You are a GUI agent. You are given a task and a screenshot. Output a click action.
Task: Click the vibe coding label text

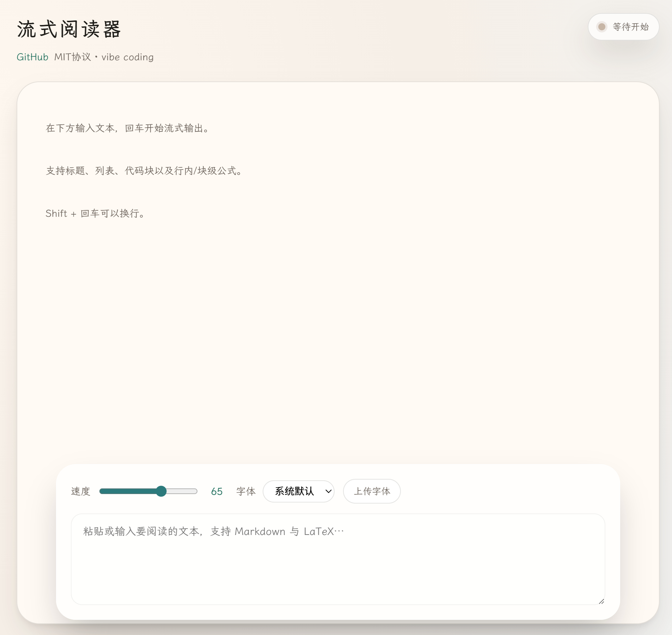128,57
